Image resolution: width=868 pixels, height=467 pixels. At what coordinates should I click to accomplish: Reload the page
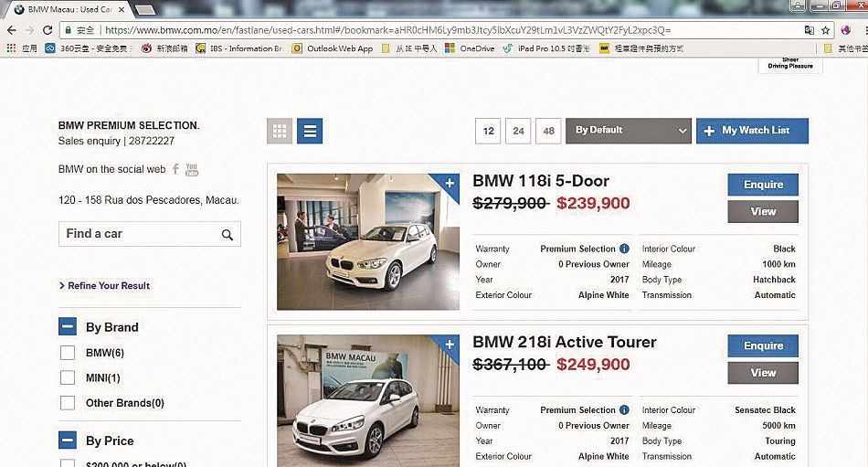coord(48,30)
